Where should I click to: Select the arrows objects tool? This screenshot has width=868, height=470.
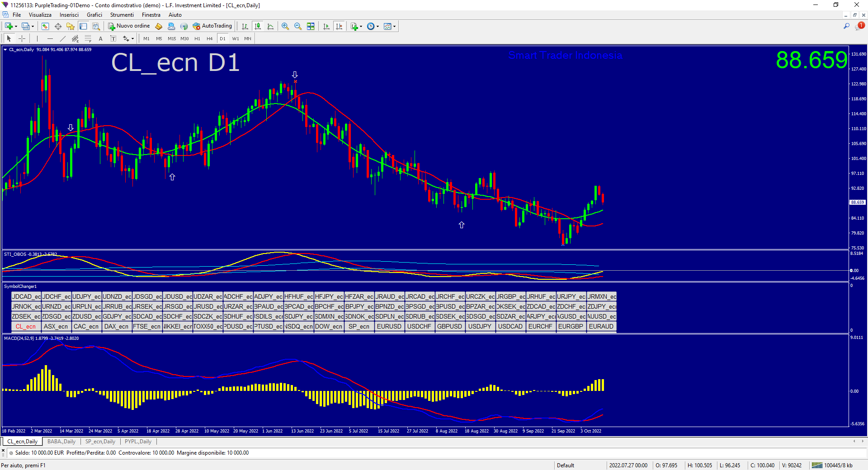click(126, 38)
